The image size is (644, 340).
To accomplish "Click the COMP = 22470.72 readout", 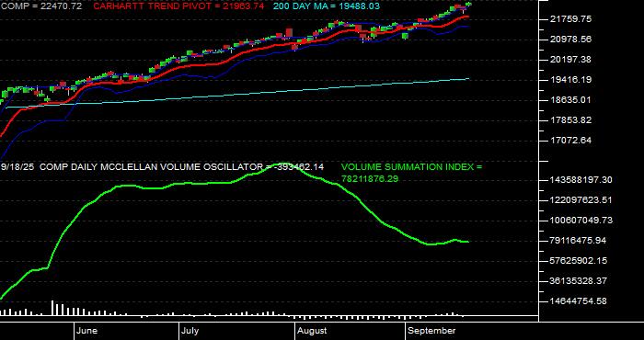I will pyautogui.click(x=41, y=6).
